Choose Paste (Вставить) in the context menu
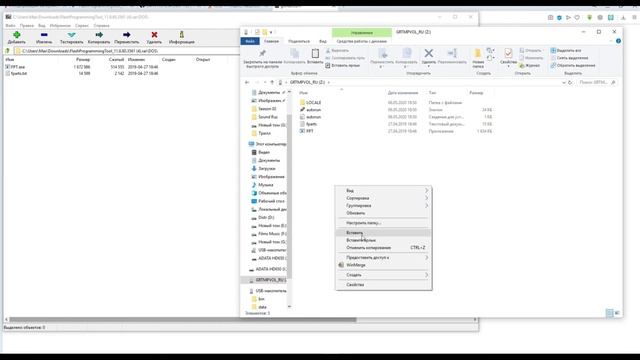This screenshot has height=360, width=640. 383,233
